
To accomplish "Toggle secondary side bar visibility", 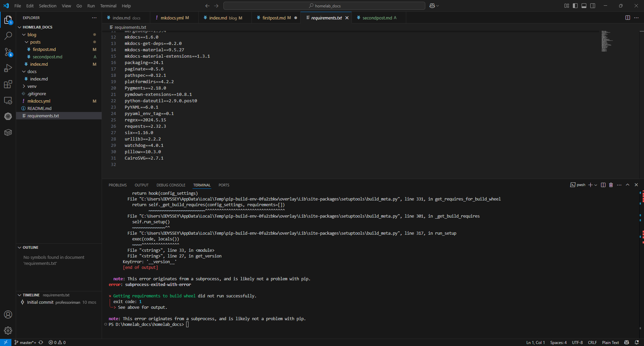I will [593, 6].
